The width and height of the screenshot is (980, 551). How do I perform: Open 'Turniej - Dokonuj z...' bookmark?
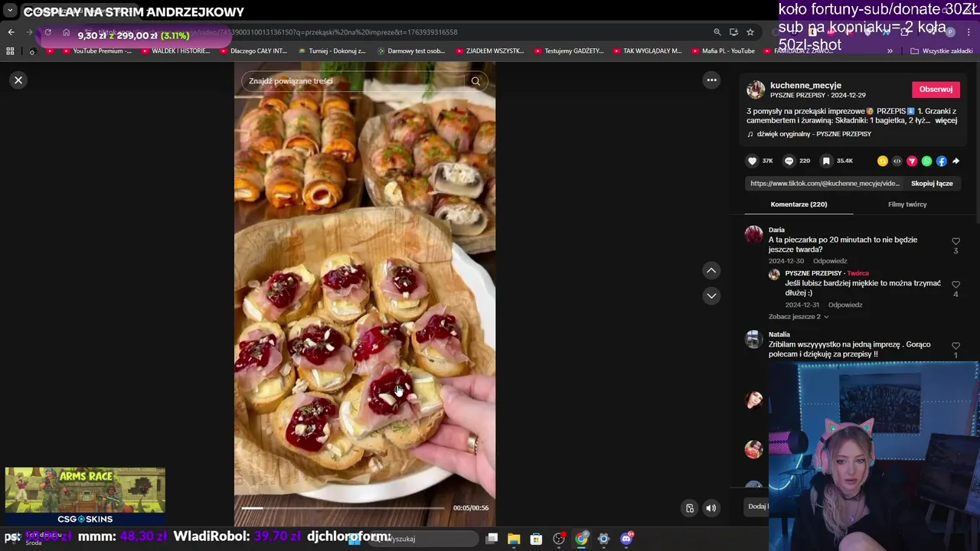click(332, 51)
